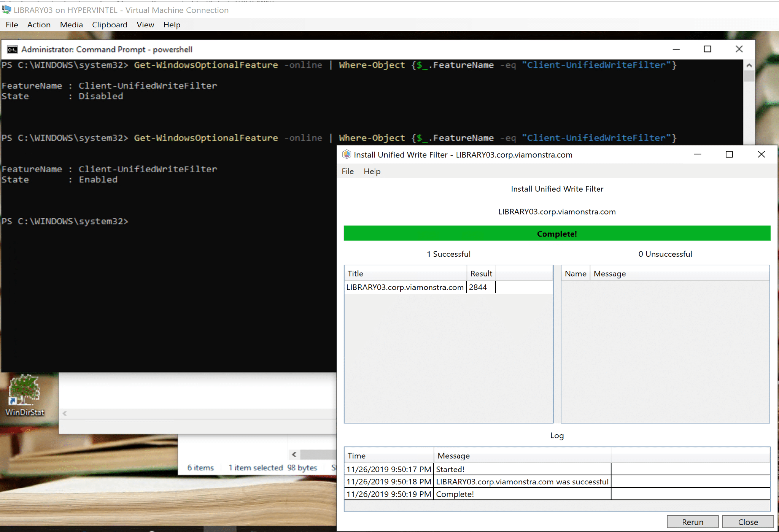Click the up arrow on the PowerShell scrollbar
Image resolution: width=779 pixels, height=532 pixels.
(x=749, y=65)
